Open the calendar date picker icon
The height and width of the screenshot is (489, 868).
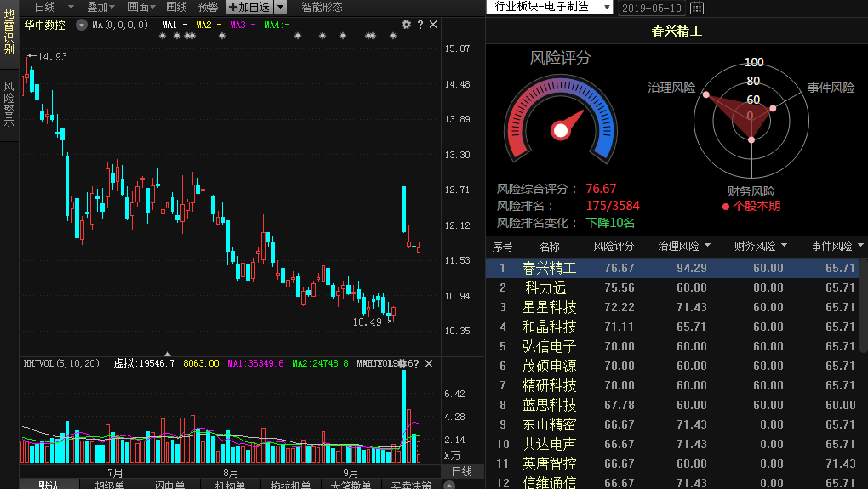coord(697,8)
